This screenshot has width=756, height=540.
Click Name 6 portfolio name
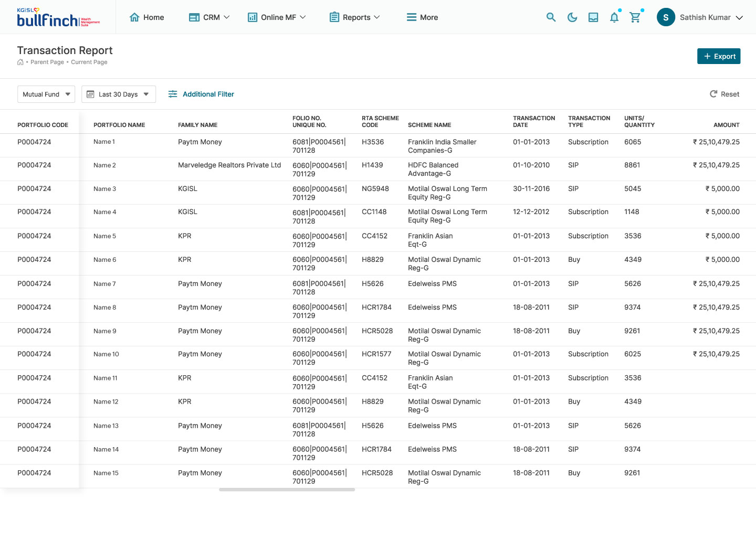(105, 260)
